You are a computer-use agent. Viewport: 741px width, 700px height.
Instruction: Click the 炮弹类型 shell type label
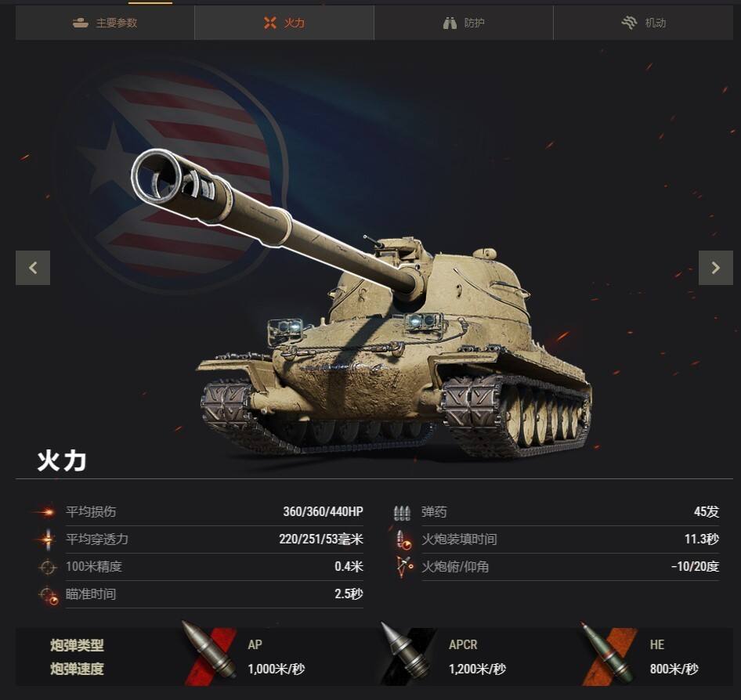click(x=77, y=645)
